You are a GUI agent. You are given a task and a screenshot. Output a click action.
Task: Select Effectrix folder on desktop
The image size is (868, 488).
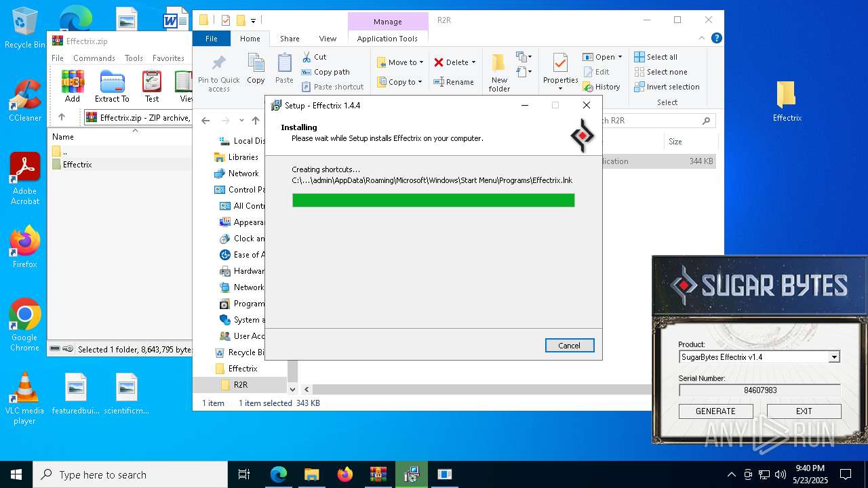click(x=787, y=102)
